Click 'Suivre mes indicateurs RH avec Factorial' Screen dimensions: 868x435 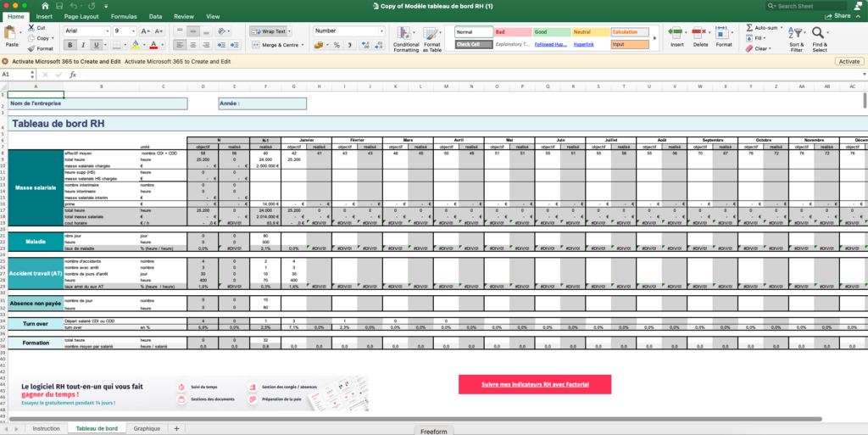pos(534,384)
